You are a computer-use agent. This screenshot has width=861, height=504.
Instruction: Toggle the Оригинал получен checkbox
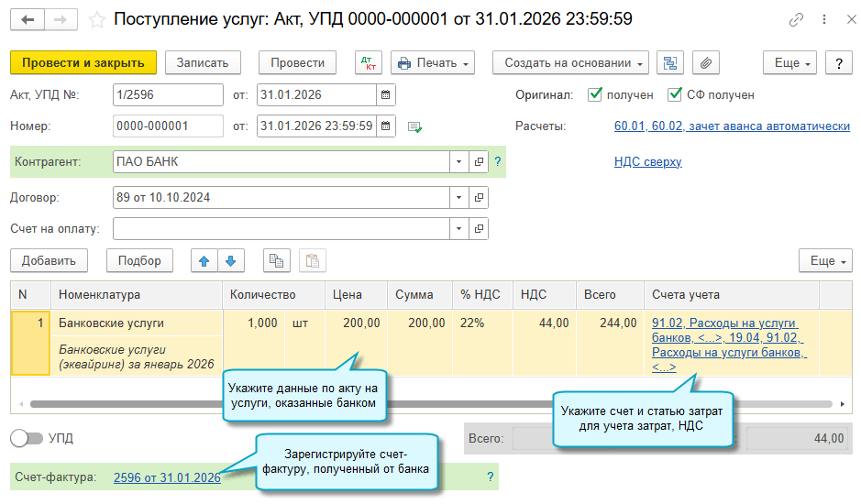(595, 94)
